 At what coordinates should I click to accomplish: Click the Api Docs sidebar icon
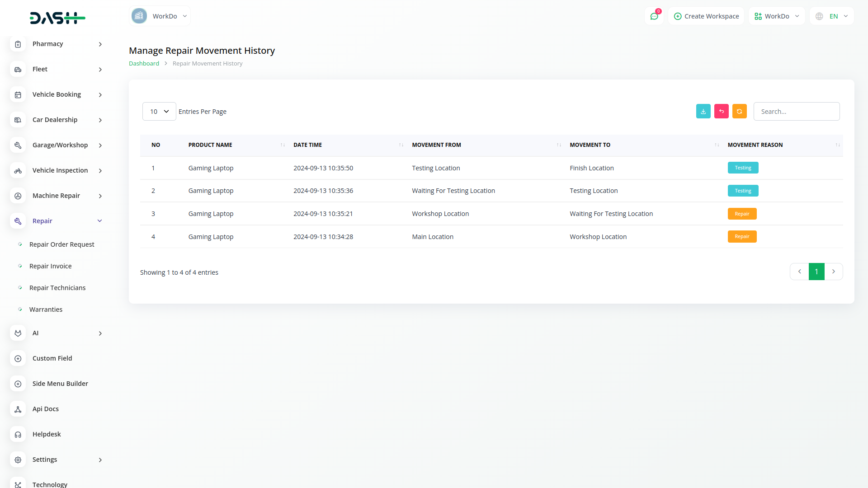[x=18, y=409]
